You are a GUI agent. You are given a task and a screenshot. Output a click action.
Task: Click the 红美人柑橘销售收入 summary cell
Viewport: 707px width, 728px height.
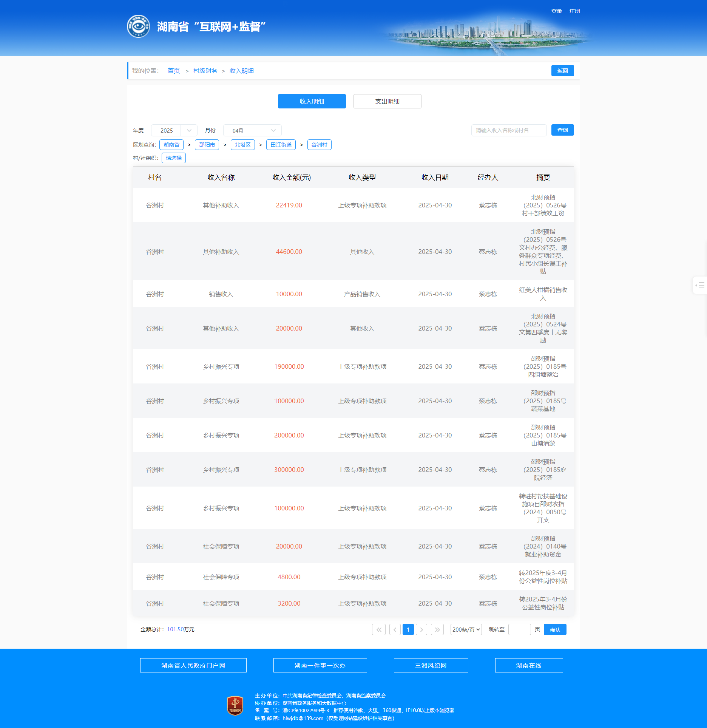pyautogui.click(x=543, y=294)
